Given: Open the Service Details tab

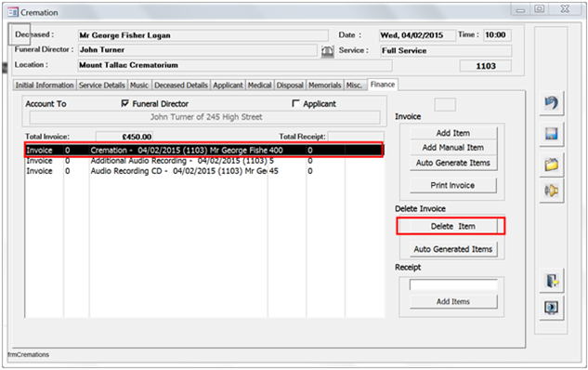Looking at the screenshot, I should 102,86.
